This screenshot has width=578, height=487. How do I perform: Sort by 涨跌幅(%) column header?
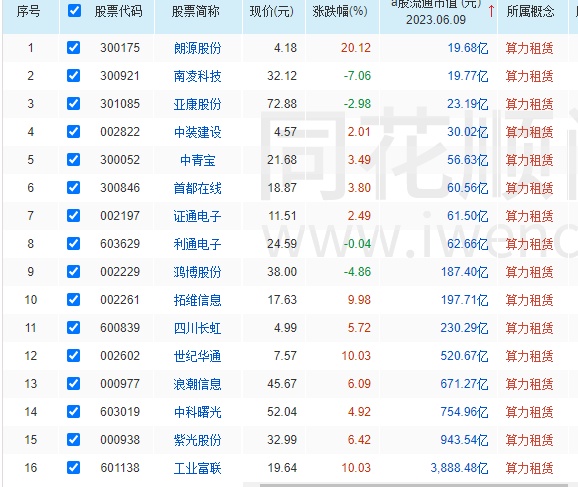coord(340,11)
